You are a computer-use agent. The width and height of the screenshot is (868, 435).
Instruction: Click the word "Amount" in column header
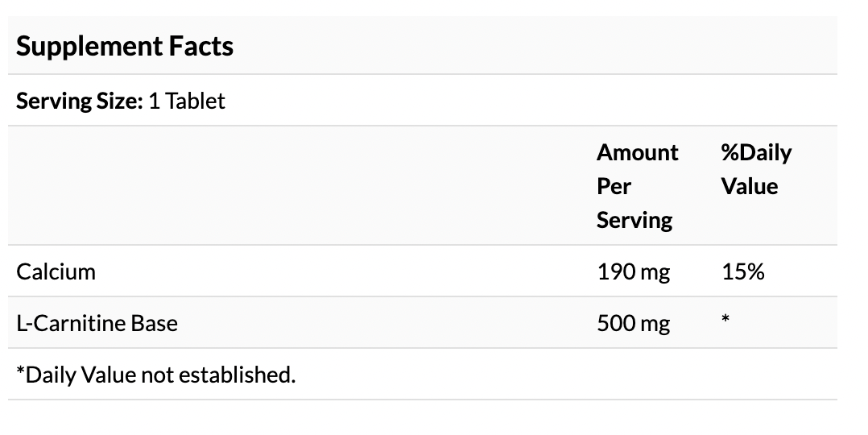pyautogui.click(x=637, y=152)
